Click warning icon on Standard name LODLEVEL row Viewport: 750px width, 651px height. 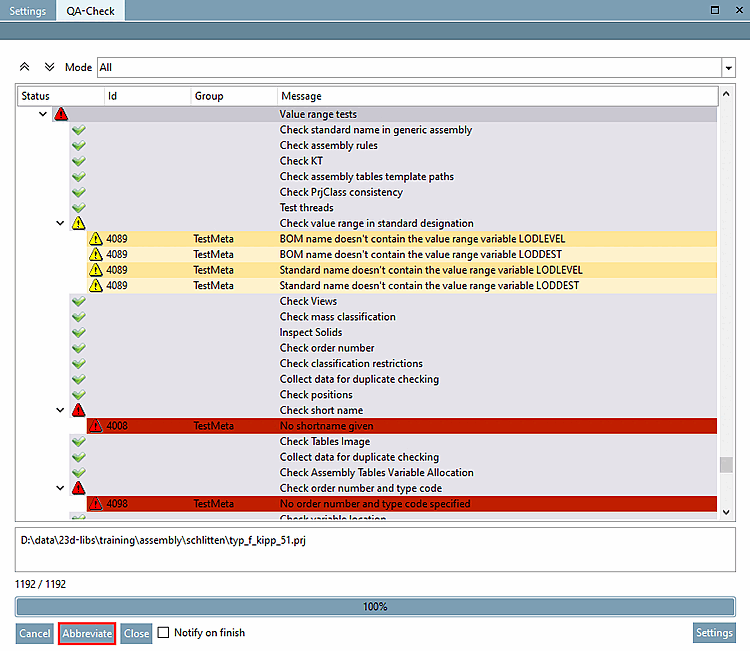96,270
